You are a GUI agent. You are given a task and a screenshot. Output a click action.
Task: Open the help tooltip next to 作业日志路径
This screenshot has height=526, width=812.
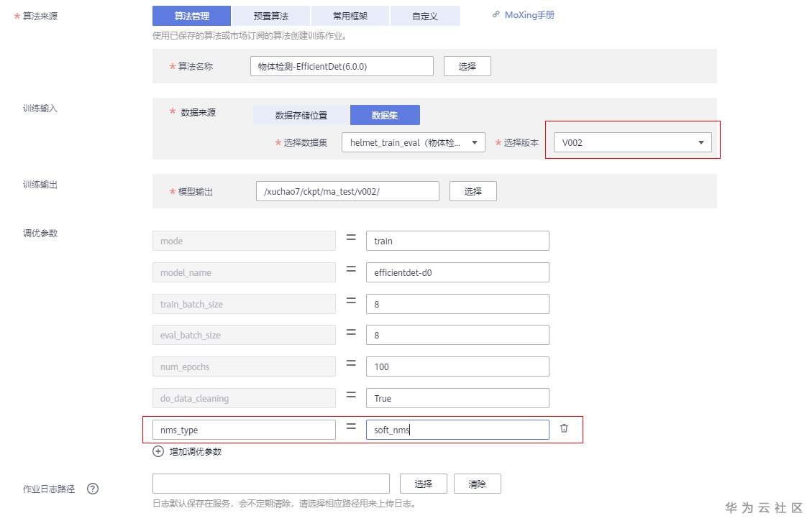click(92, 489)
